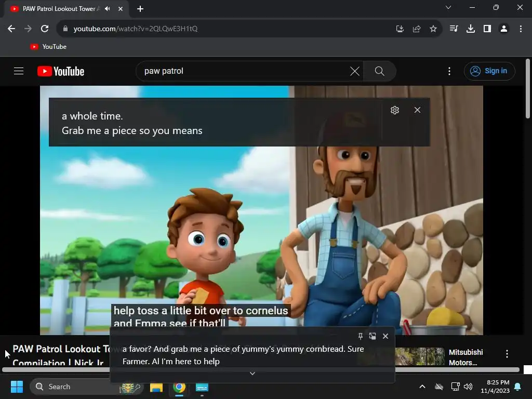Open the YouTube bookmark in bookmarks bar
This screenshot has height=399, width=532.
tap(48, 47)
